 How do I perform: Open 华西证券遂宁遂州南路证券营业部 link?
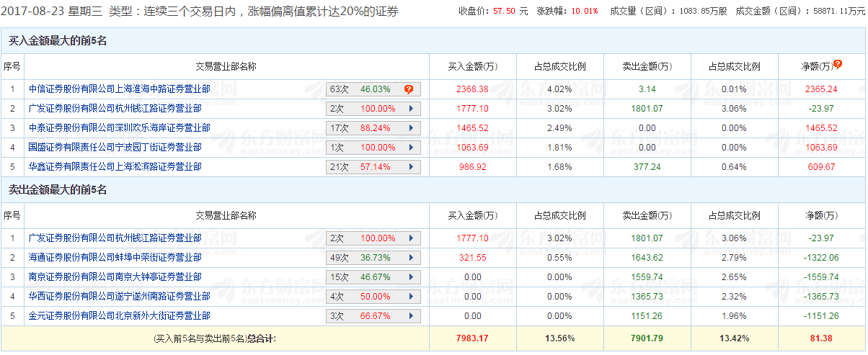119,297
